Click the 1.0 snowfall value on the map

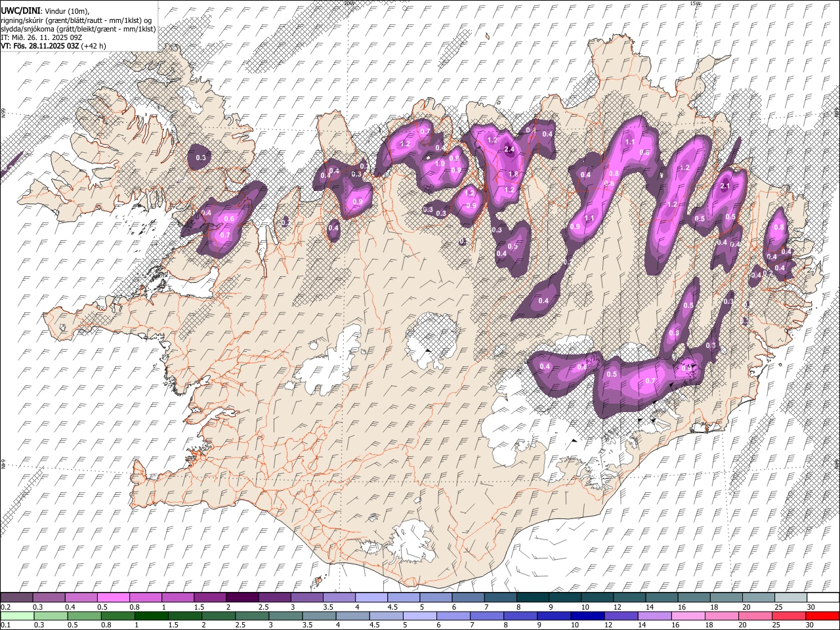click(440, 163)
